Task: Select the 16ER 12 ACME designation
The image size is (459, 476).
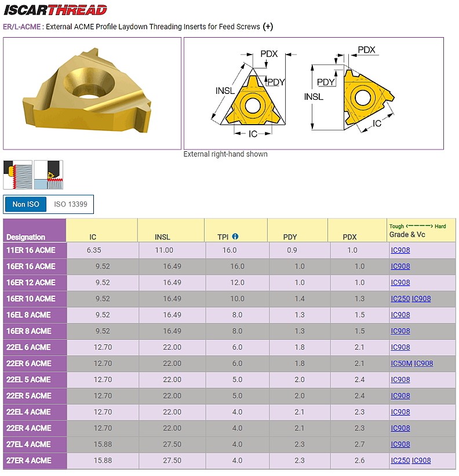Action: (31, 282)
